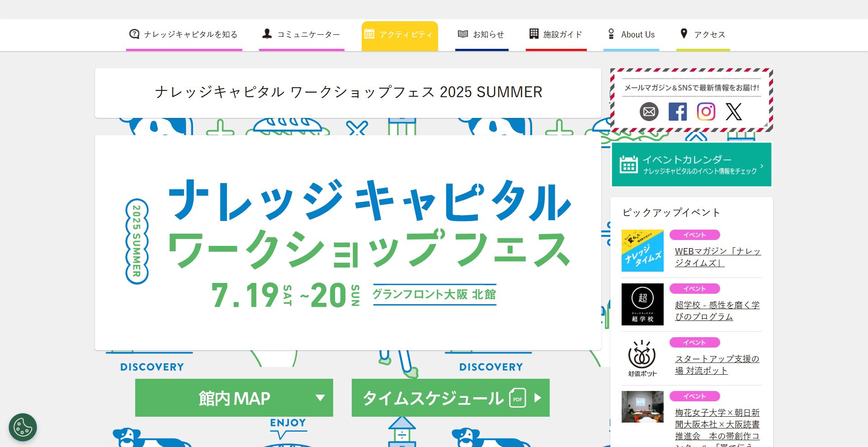Open the 超学校 - 感性を磨く学びのプログラム link
868x447 pixels.
pos(717,311)
